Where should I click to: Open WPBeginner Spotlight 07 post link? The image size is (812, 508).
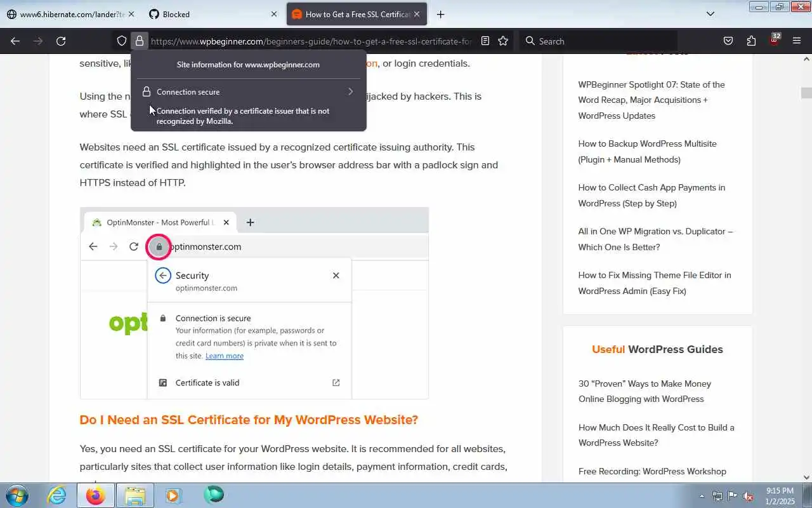652,100
